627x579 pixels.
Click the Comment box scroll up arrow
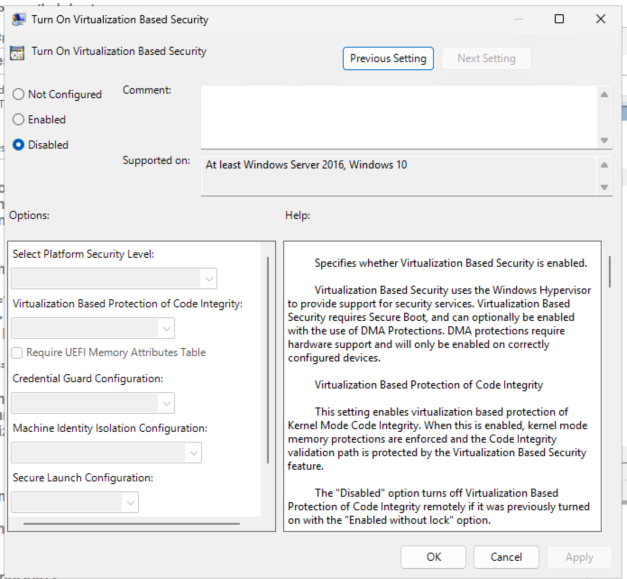(x=604, y=95)
